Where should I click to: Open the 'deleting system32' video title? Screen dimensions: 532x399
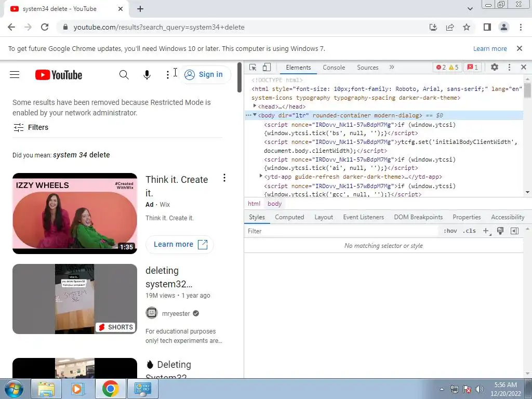[x=169, y=277]
